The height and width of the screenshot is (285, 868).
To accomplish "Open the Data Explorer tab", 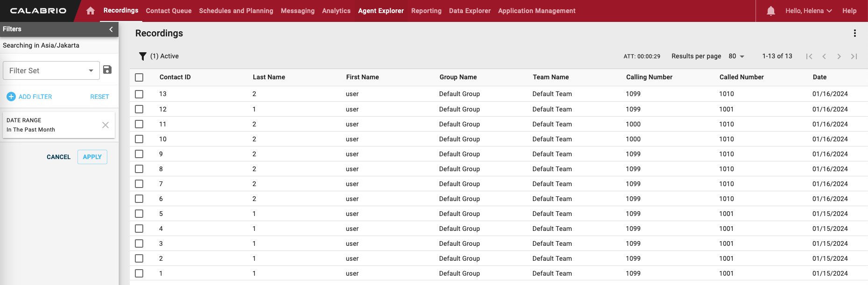I will click(469, 11).
